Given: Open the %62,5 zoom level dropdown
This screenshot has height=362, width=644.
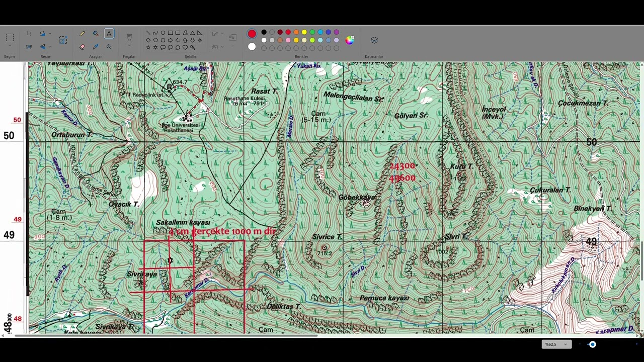Looking at the screenshot, I should pyautogui.click(x=556, y=344).
